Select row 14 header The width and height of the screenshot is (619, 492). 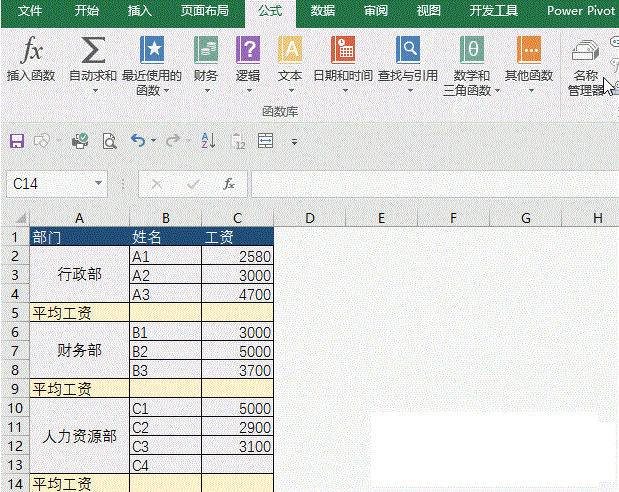click(x=15, y=483)
